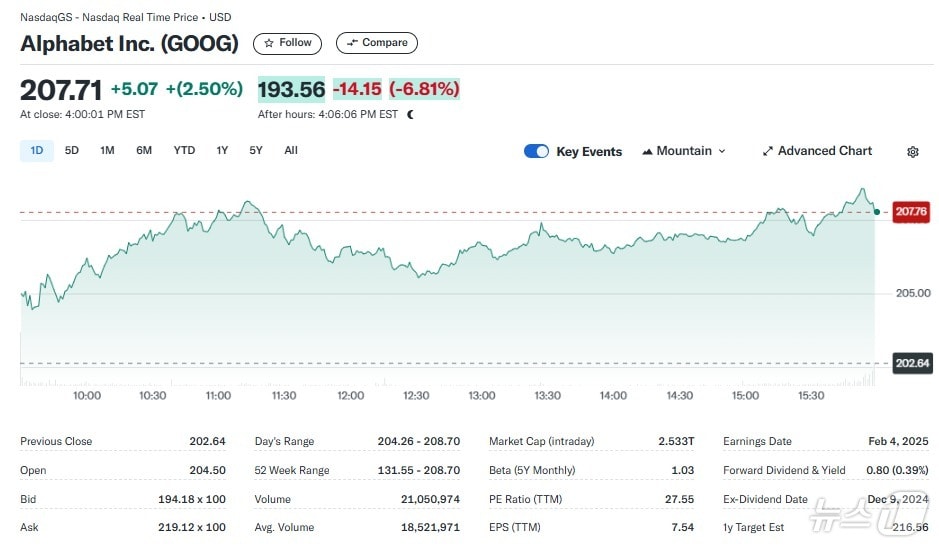The width and height of the screenshot is (939, 548).
Task: Select the 1M chart range
Action: coord(107,151)
